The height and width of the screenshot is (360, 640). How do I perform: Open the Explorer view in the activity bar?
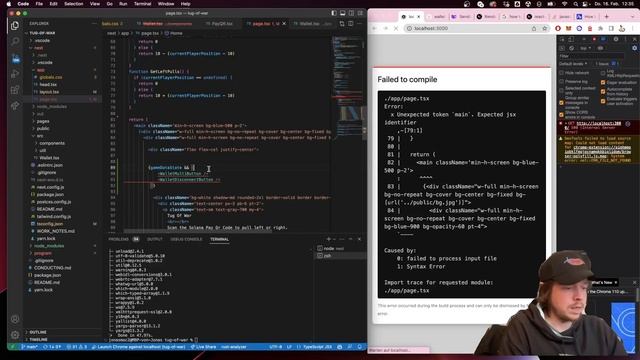(15, 25)
